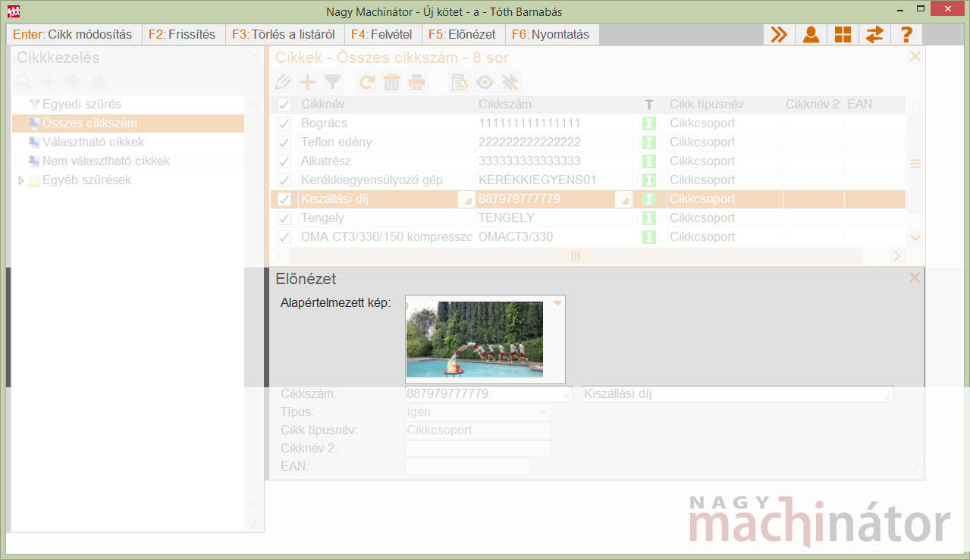
Task: Choose F3: Törlés a listáról command
Action: (284, 34)
